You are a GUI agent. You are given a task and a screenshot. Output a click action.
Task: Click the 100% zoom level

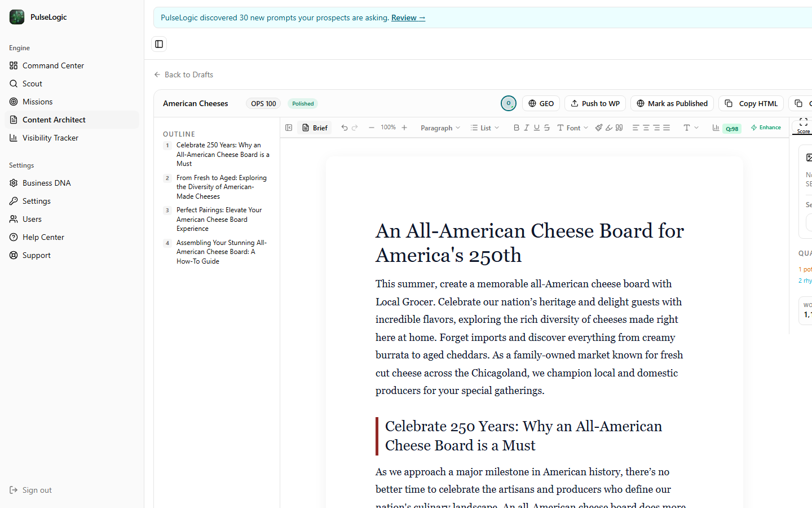[x=388, y=128]
